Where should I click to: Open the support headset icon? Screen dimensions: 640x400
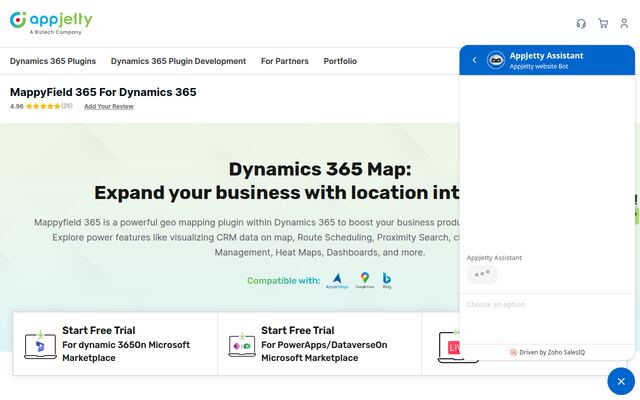click(581, 24)
